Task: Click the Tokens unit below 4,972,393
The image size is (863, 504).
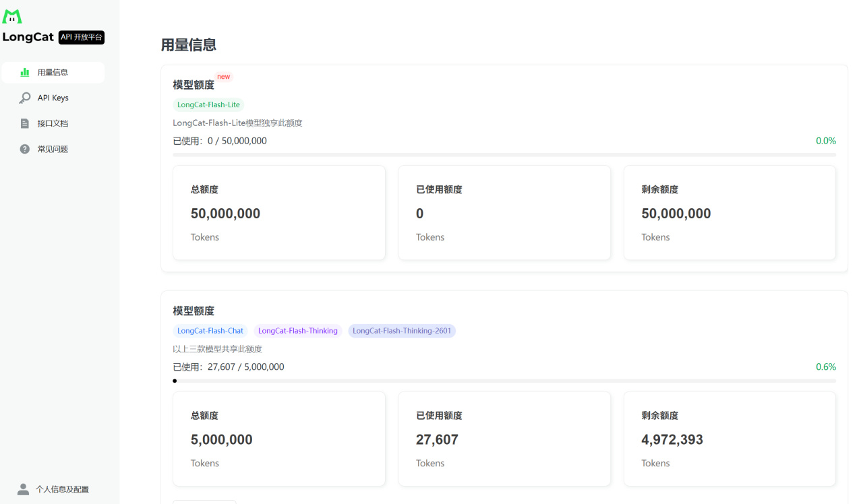Action: point(656,464)
